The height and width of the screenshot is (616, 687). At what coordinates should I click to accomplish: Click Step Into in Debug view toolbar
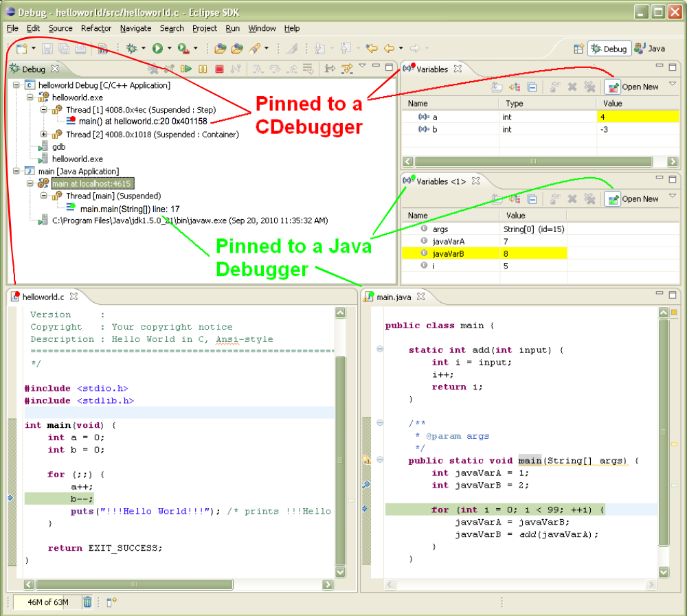(x=258, y=69)
